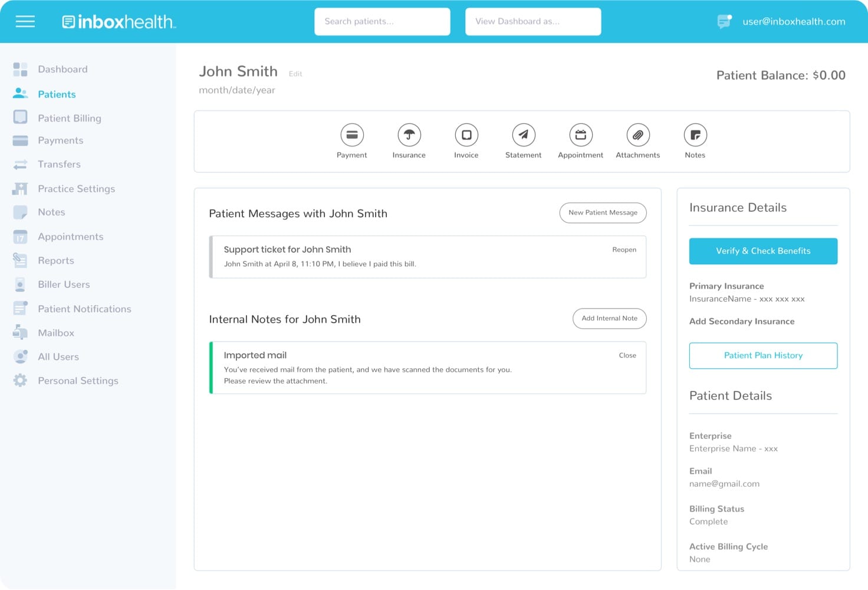Open the Notes action icon

[695, 135]
